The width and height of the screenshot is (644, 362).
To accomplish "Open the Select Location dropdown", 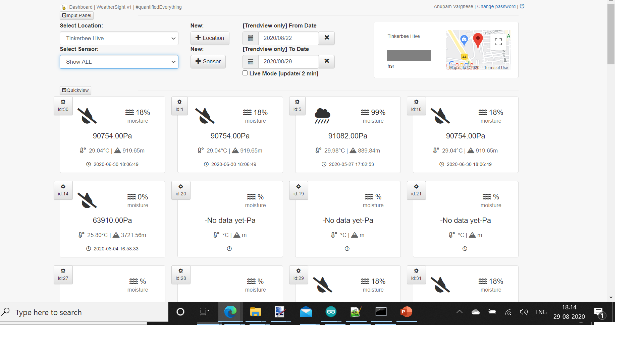I will (x=119, y=38).
